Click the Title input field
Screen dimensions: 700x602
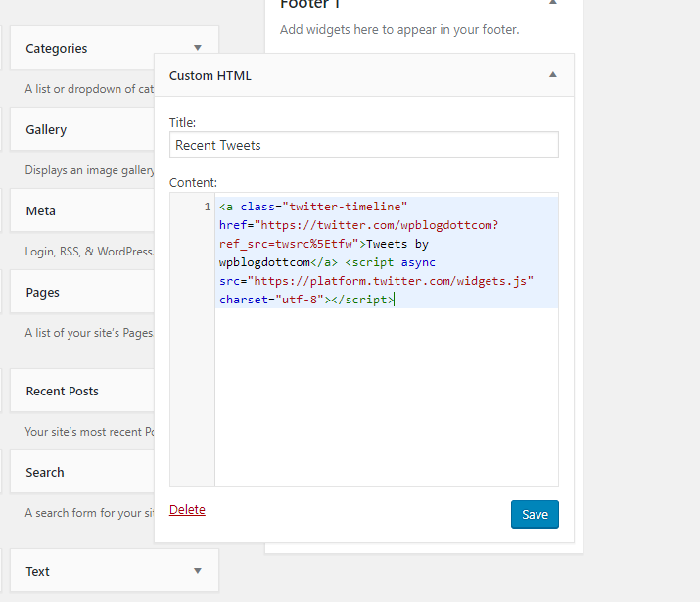point(364,145)
